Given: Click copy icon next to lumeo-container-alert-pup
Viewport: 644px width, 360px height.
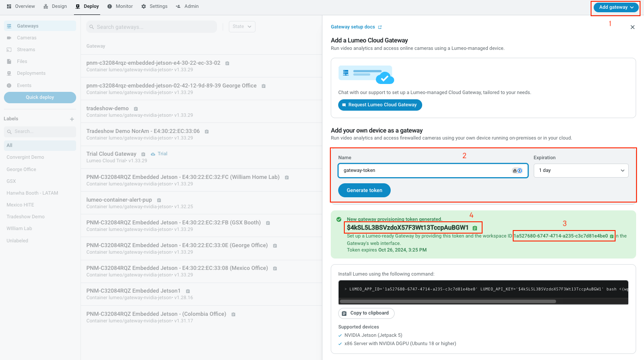Looking at the screenshot, I should 159,200.
